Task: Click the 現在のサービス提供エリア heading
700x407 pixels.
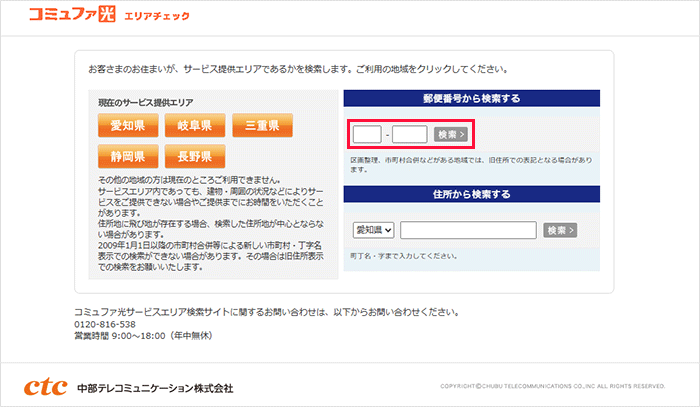Action: [x=145, y=103]
